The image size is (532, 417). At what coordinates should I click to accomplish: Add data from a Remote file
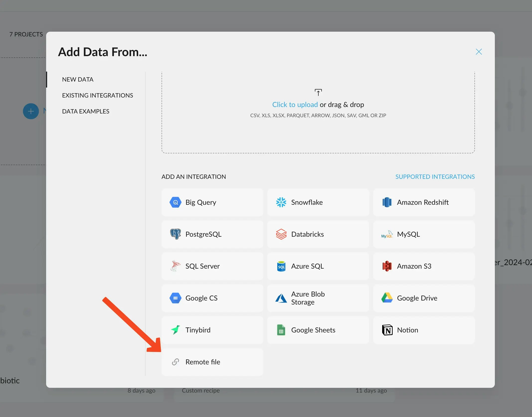click(x=212, y=362)
